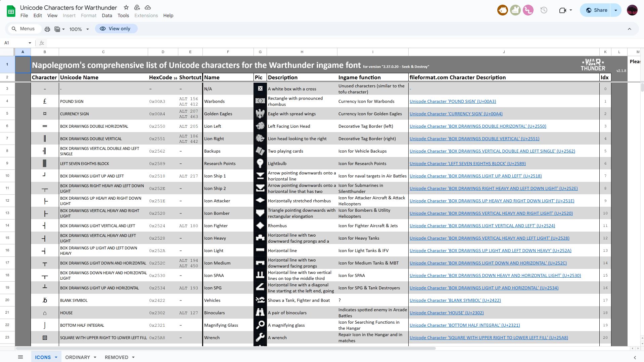Open the POUND SIGN Unicode character link

coord(452,101)
